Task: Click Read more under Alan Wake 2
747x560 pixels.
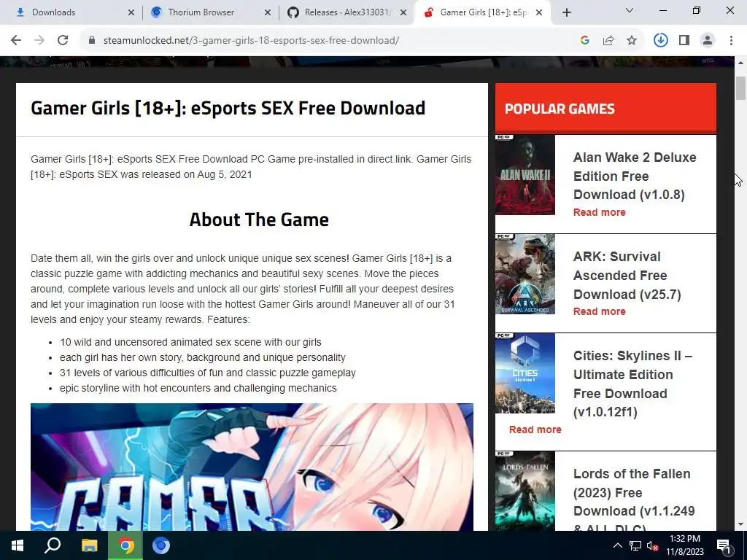Action: [600, 212]
